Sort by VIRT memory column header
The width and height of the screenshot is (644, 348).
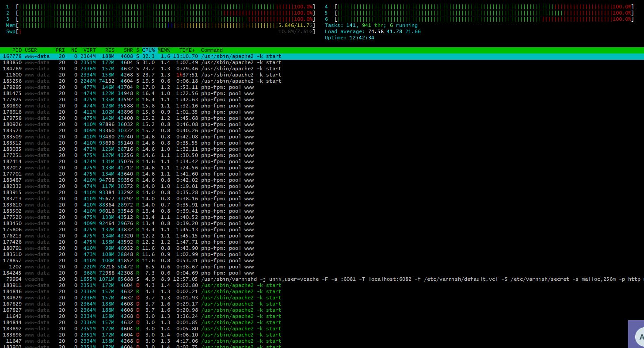click(89, 50)
